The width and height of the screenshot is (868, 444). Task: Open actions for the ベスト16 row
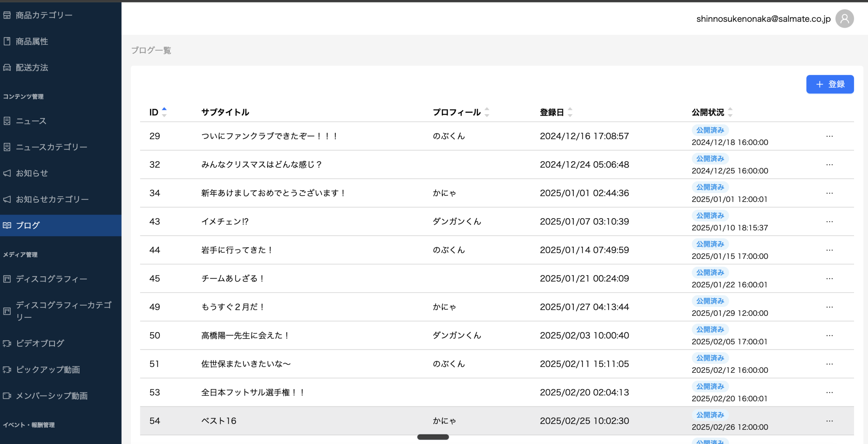pyautogui.click(x=830, y=421)
